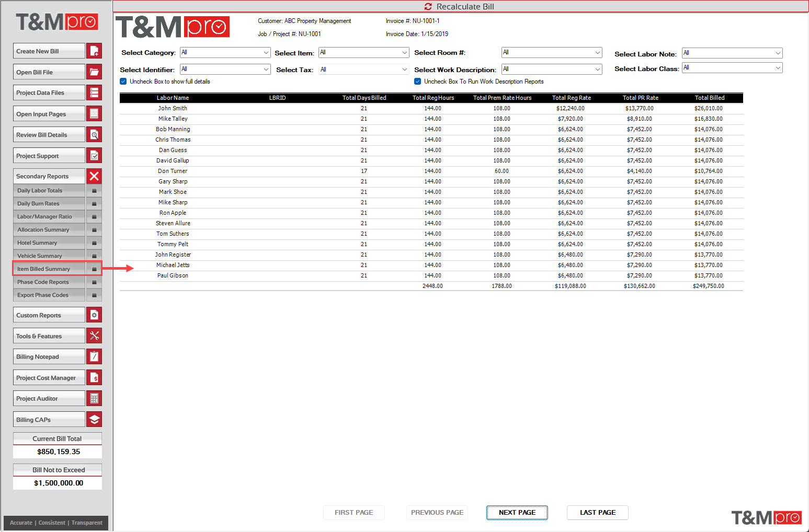Viewport: 809px width, 532px height.
Task: Open the Select Room # dropdown
Action: coord(552,52)
